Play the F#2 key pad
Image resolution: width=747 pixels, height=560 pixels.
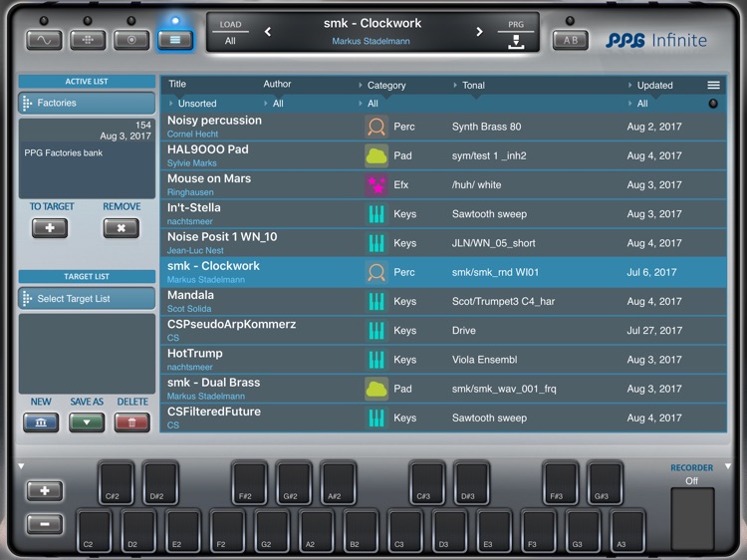249,482
